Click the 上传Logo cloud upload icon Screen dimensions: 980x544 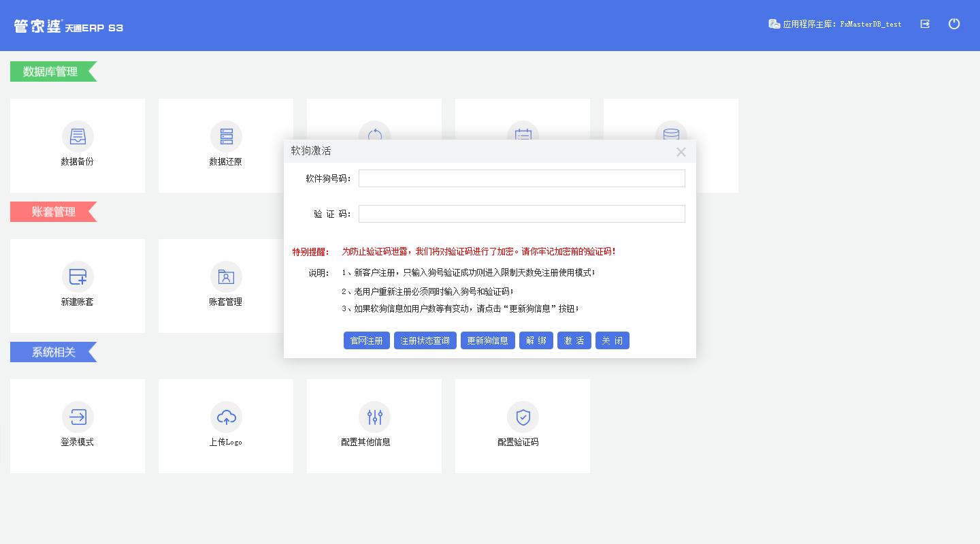pyautogui.click(x=226, y=417)
